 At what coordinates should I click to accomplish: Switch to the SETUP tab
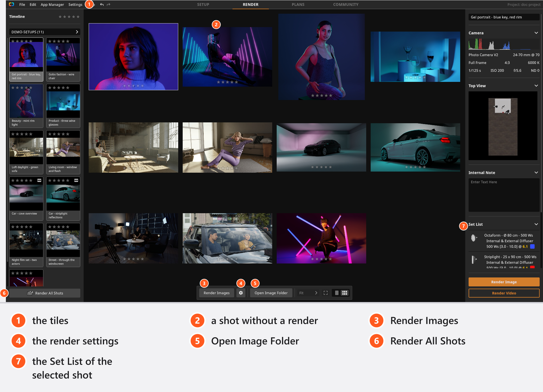(203, 4)
